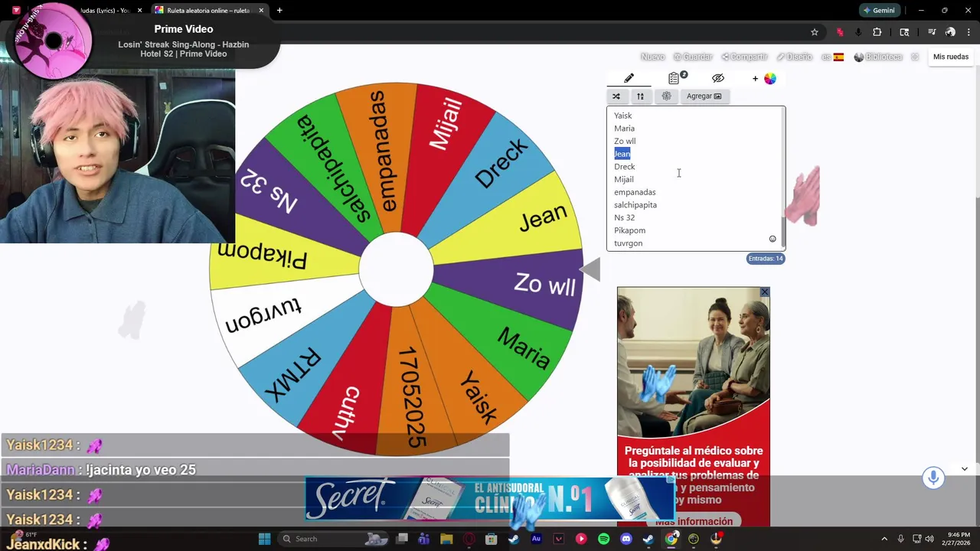Click the Más información ad link

(x=694, y=521)
